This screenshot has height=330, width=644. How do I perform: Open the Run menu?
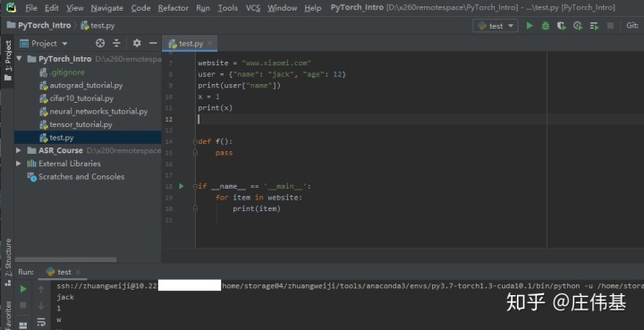[x=203, y=8]
